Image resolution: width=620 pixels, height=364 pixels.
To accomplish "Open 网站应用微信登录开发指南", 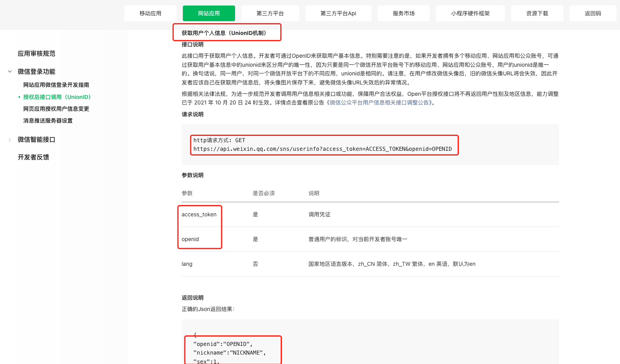I will point(56,85).
